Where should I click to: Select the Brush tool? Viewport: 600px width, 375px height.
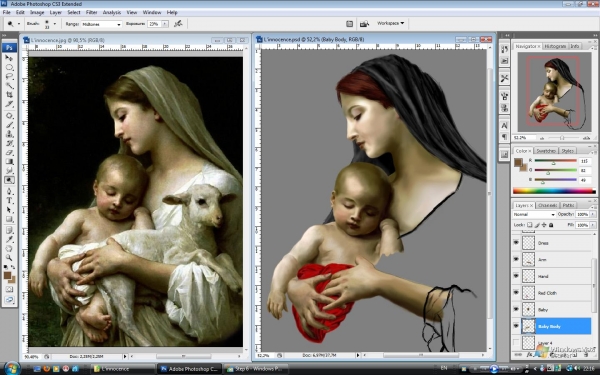click(x=9, y=125)
